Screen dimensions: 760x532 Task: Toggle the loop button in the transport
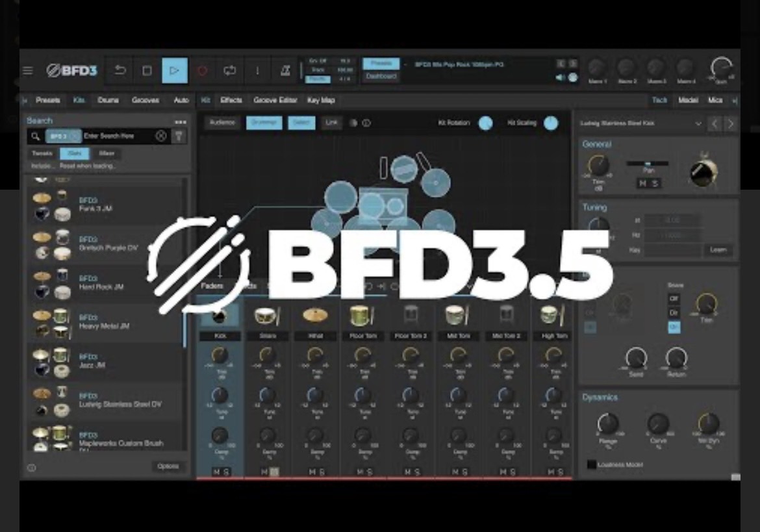click(x=230, y=71)
